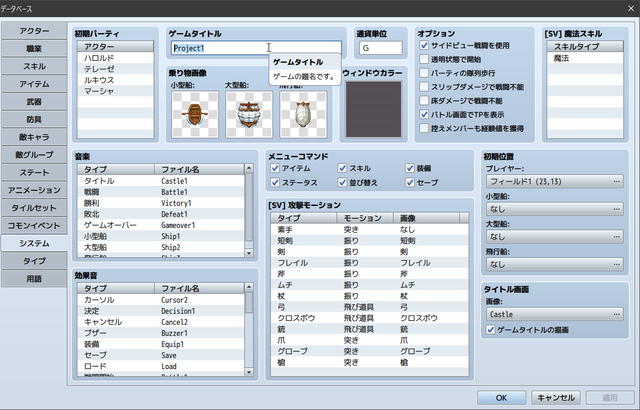Uncheck ステータス menu command
The height and width of the screenshot is (410, 640).
275,182
